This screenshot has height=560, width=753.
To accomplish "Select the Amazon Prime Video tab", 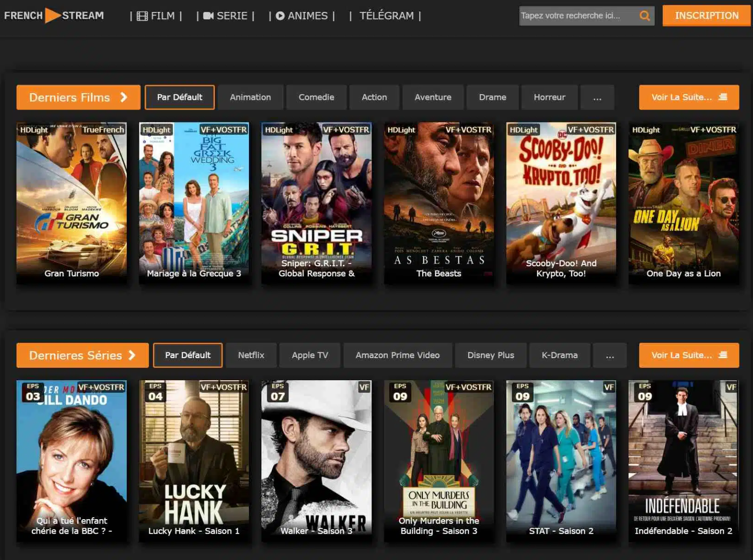I will pyautogui.click(x=397, y=355).
